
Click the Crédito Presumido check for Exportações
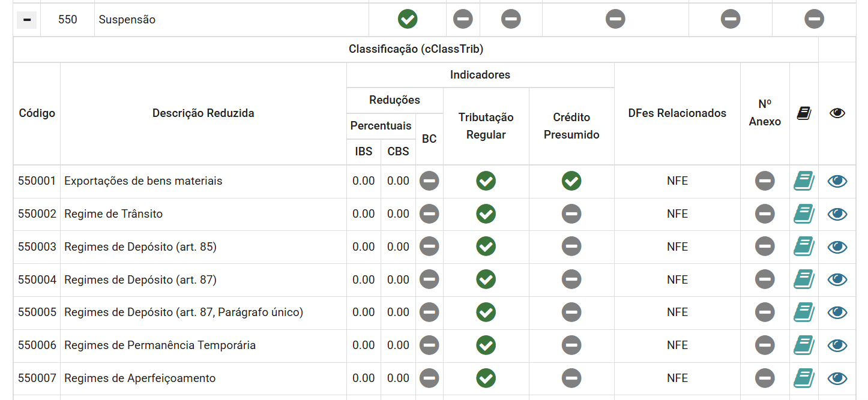coord(571,181)
